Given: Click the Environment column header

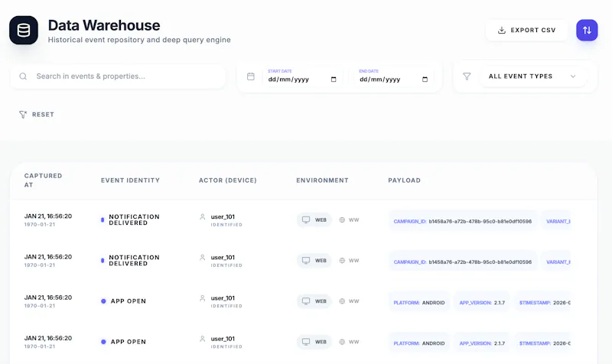Looking at the screenshot, I should click(322, 180).
